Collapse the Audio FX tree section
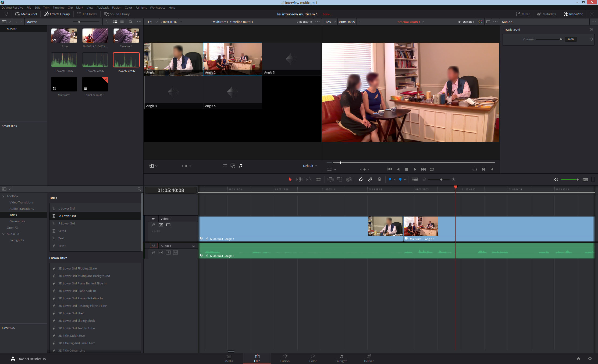 [4, 234]
